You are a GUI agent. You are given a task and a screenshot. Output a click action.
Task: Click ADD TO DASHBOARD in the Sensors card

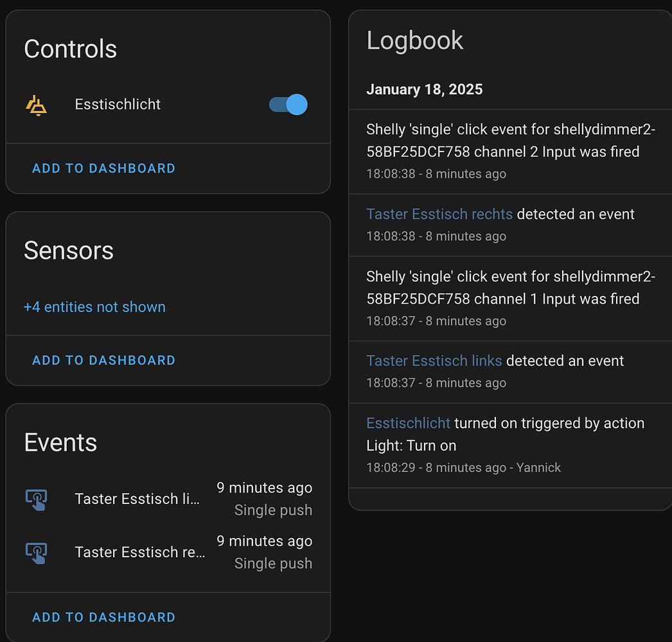(x=103, y=360)
